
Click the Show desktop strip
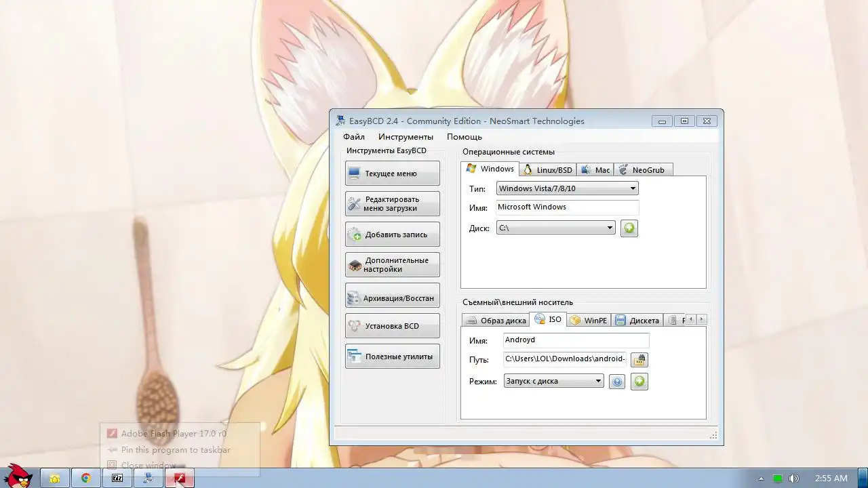863,479
